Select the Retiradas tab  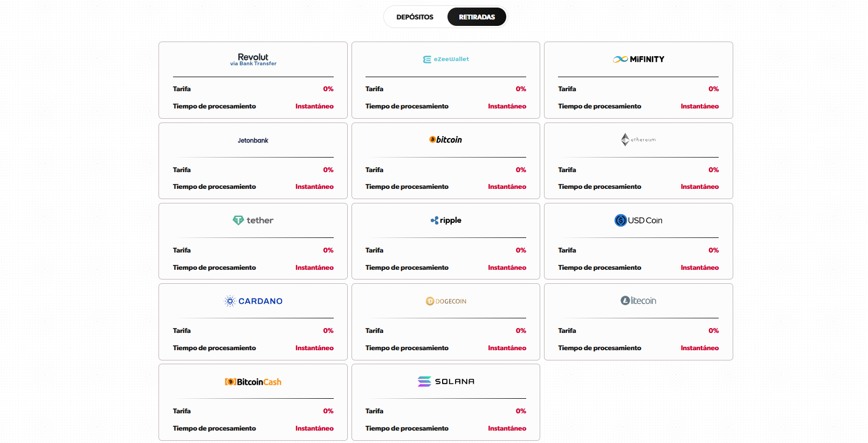coord(477,17)
